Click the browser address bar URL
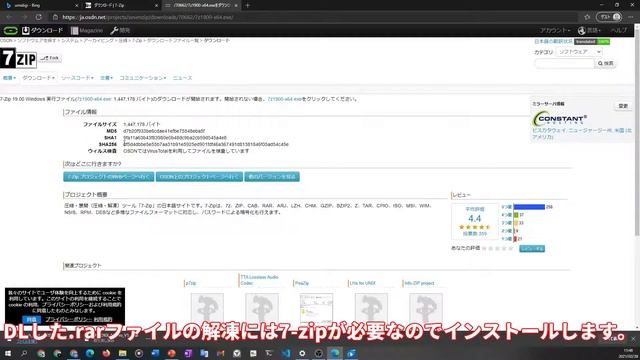 pos(148,17)
